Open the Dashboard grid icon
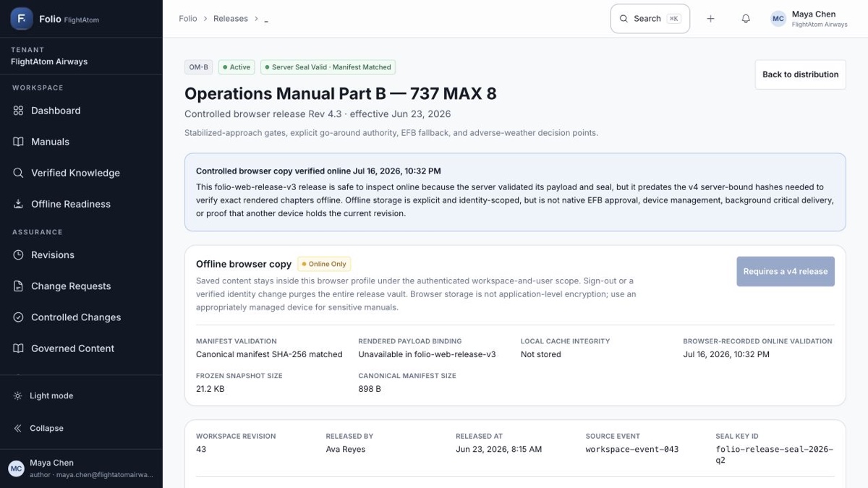868x488 pixels. 18,111
